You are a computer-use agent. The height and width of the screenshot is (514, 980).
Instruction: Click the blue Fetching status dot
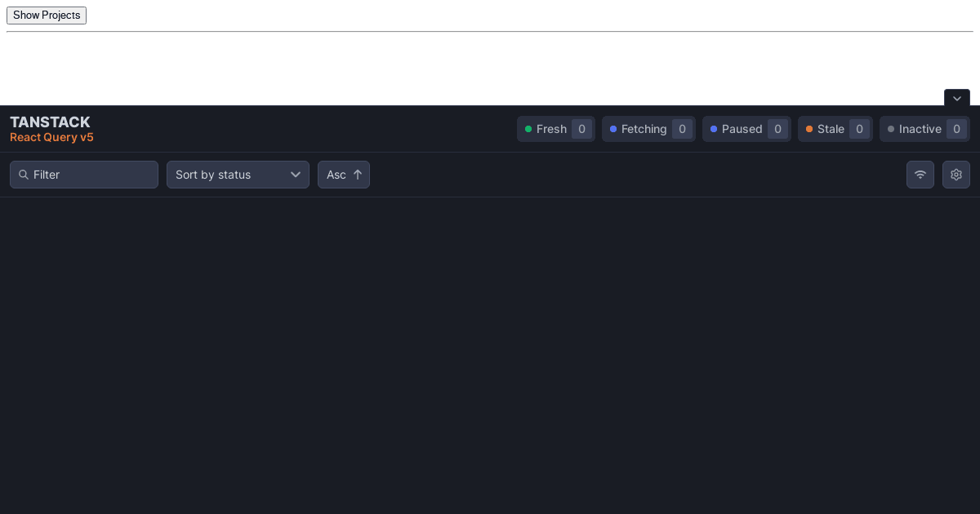point(613,129)
